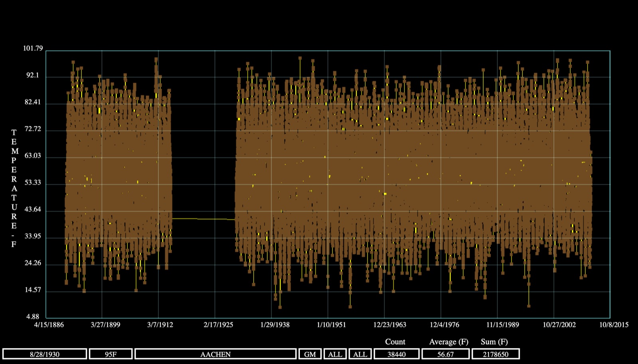This screenshot has height=364, width=638.
Task: Click the GM button
Action: 310,354
